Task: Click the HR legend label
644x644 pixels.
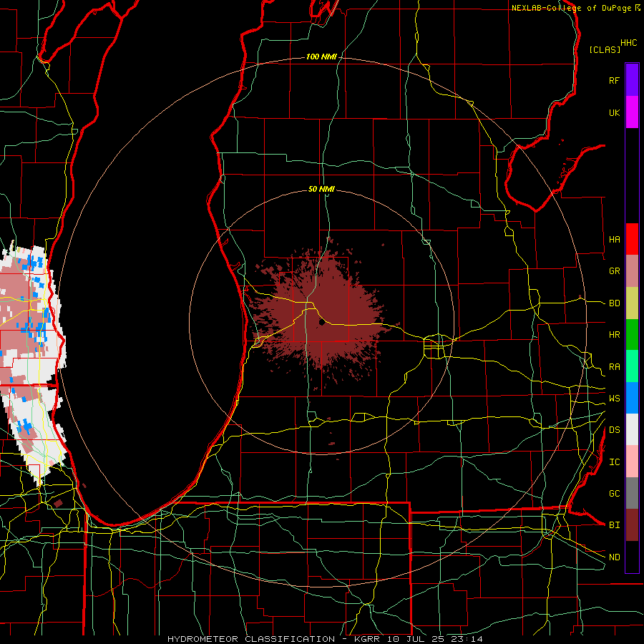Action: coord(615,335)
